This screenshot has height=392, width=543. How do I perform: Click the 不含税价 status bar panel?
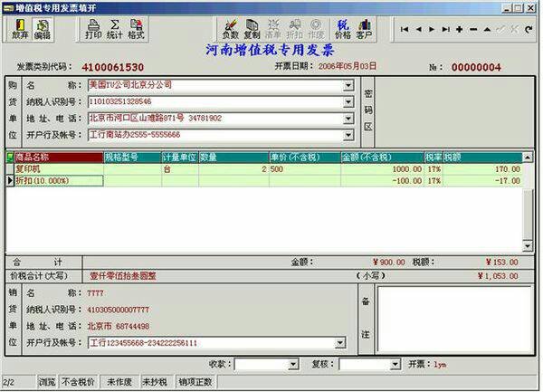click(78, 382)
